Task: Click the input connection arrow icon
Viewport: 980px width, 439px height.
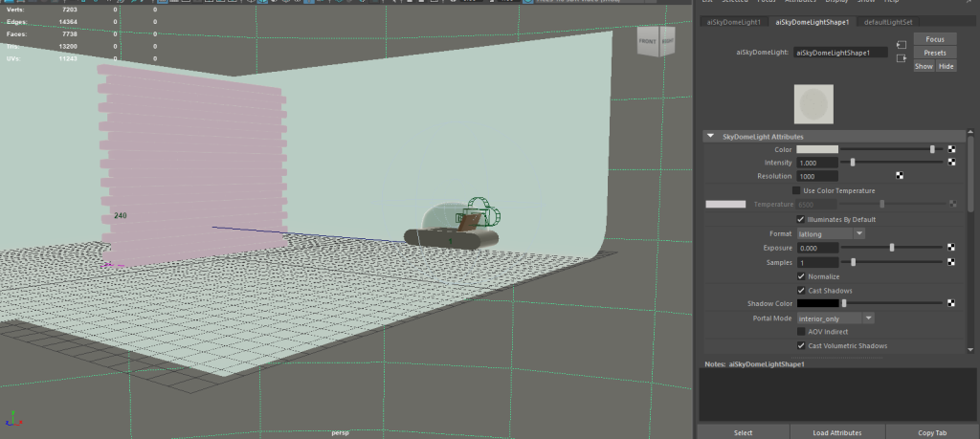Action: coord(902,45)
